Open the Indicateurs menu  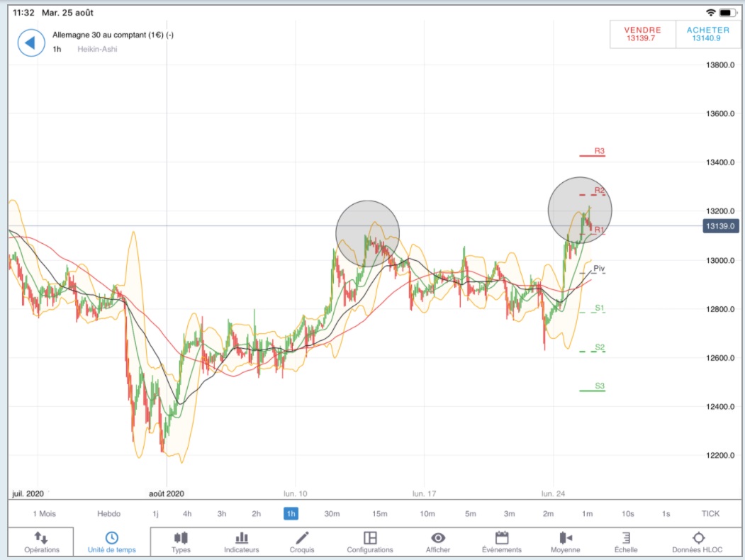(242, 542)
